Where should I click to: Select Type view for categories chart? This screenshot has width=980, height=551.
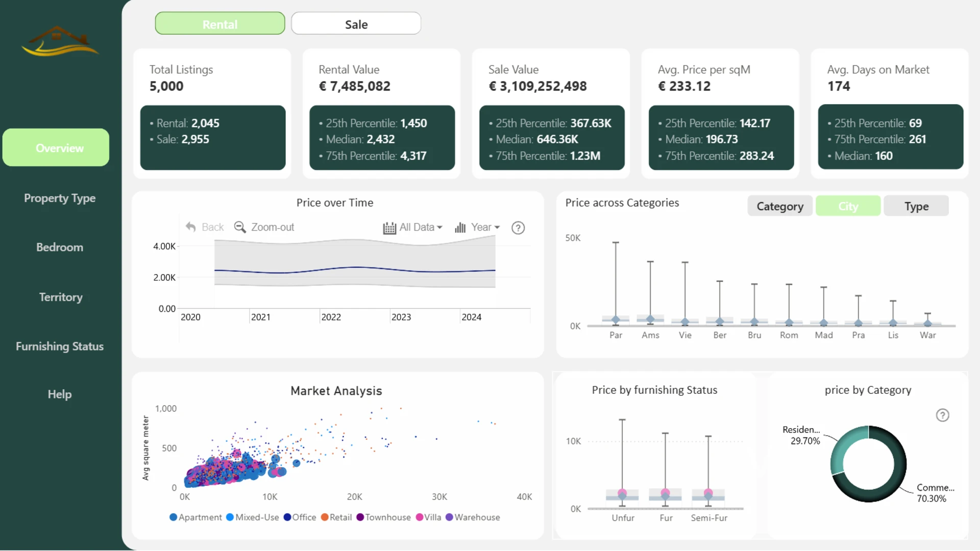point(916,206)
